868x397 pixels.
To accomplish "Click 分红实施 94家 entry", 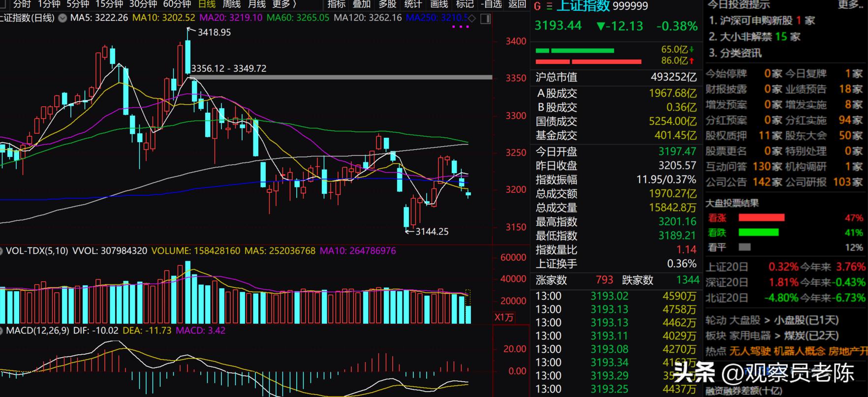I will [824, 120].
